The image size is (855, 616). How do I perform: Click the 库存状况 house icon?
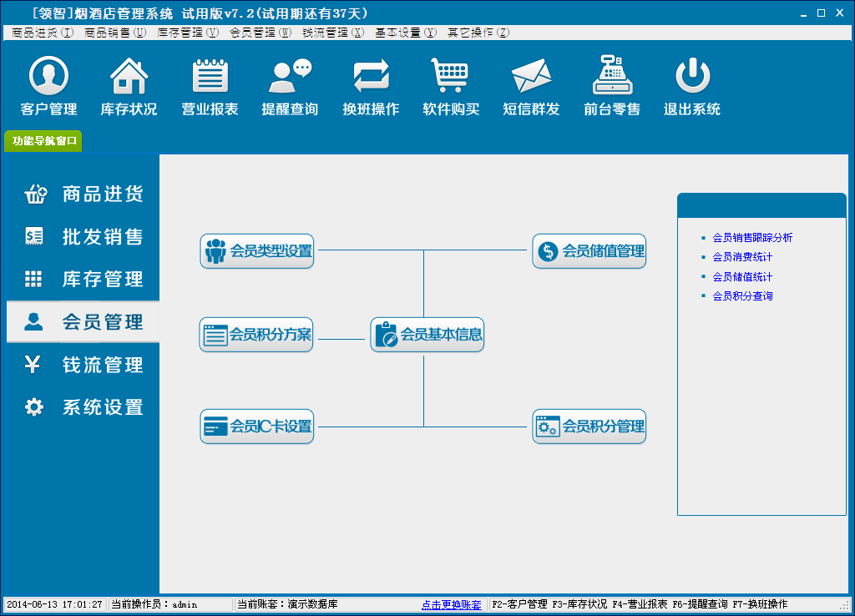pos(129,78)
